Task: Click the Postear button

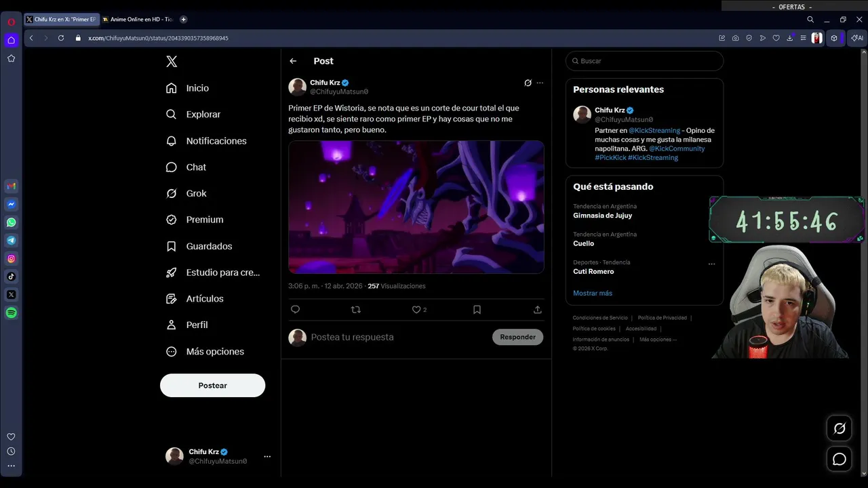Action: (x=212, y=386)
